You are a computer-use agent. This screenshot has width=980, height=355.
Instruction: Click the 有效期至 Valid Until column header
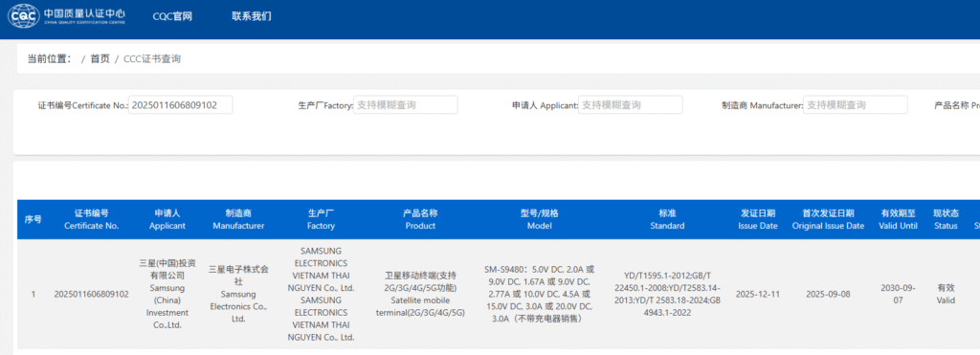(898, 219)
